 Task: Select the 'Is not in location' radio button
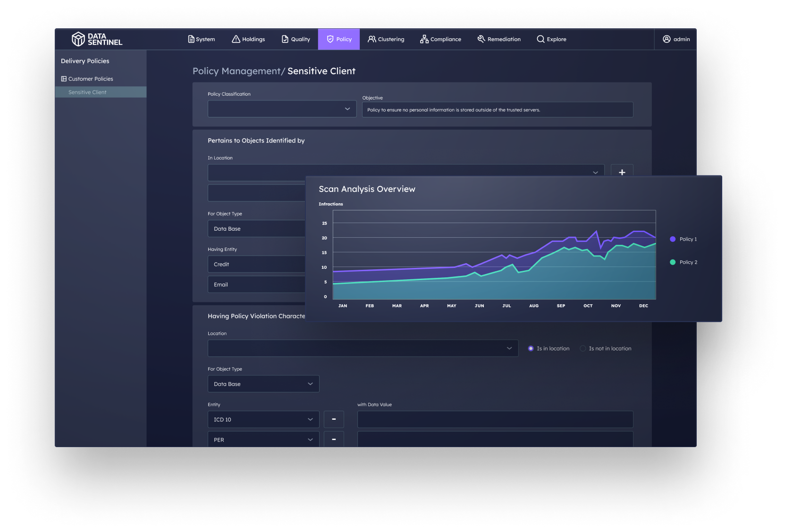[583, 348]
